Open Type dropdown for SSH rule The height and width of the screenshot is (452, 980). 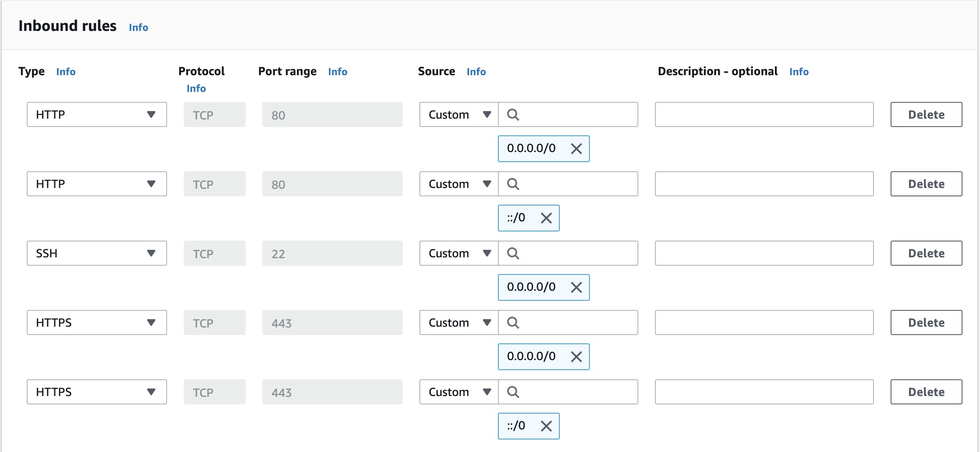pos(96,253)
